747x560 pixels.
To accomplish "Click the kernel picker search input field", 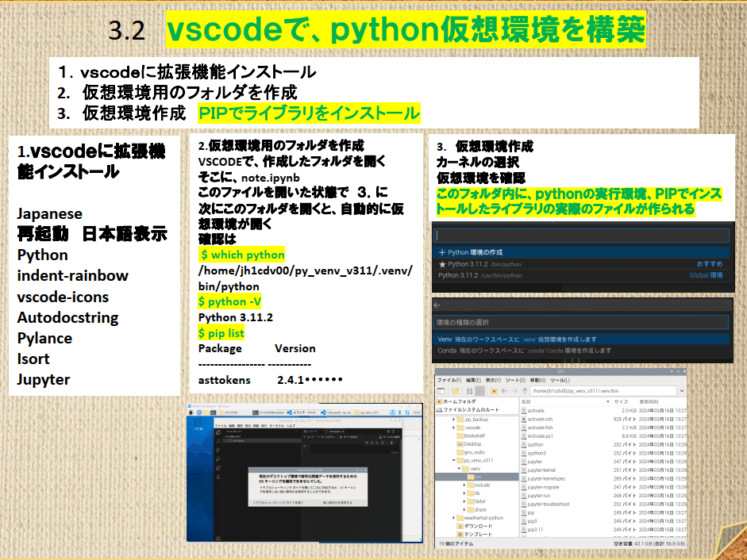I will point(581,236).
